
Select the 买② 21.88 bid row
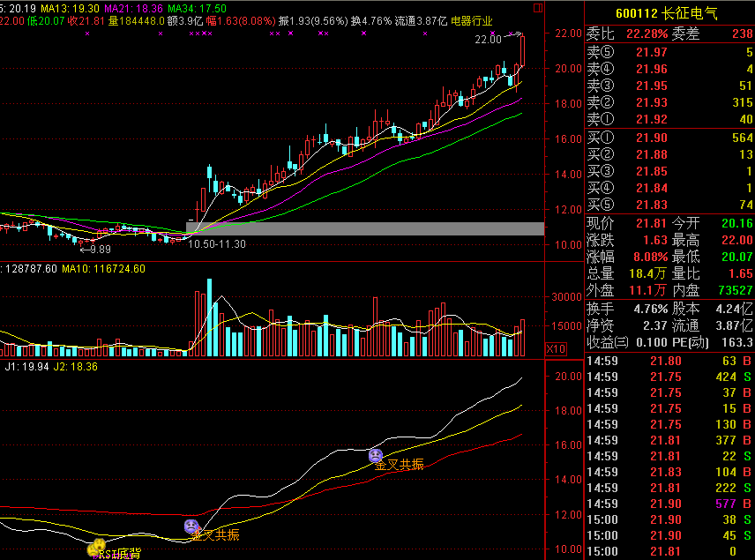(669, 154)
